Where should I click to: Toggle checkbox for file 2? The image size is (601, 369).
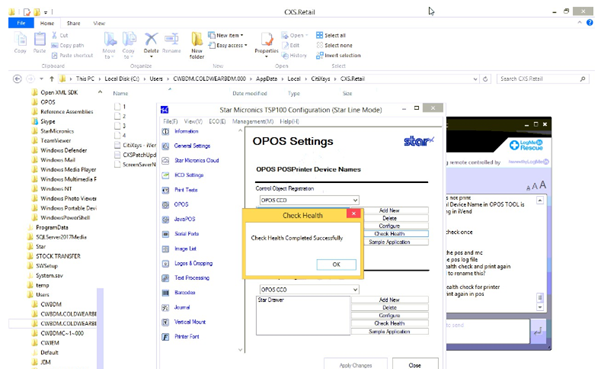coord(118,116)
